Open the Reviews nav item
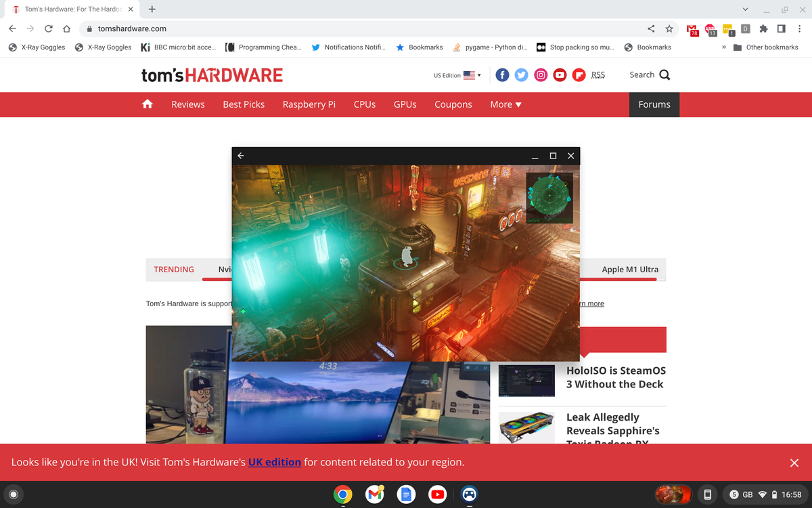The image size is (812, 508). coord(188,104)
